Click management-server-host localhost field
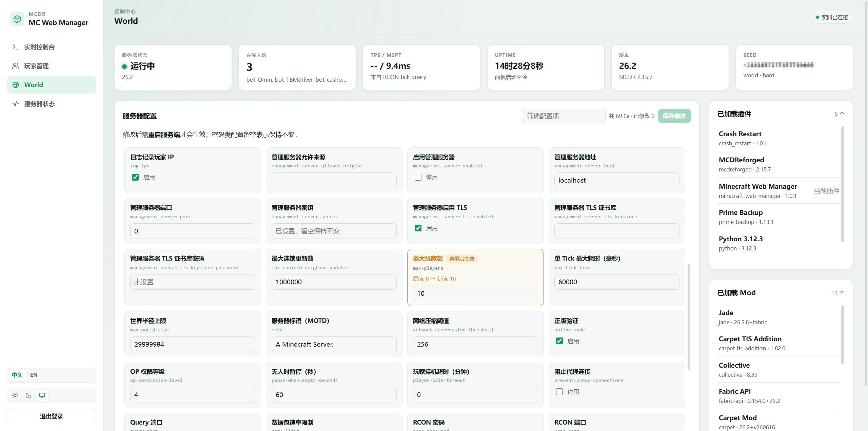 tap(617, 180)
